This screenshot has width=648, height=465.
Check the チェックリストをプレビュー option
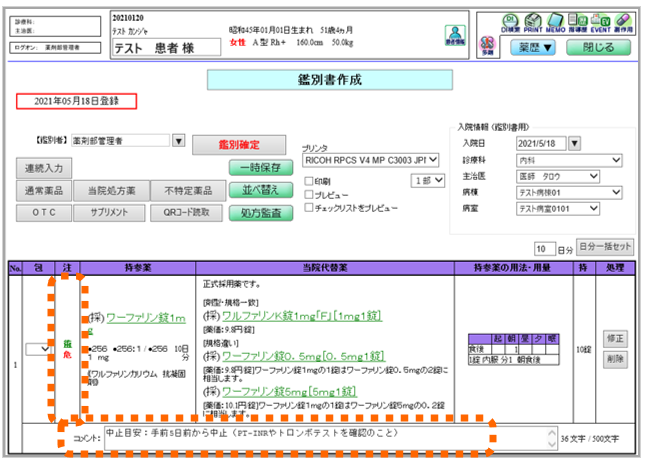310,208
